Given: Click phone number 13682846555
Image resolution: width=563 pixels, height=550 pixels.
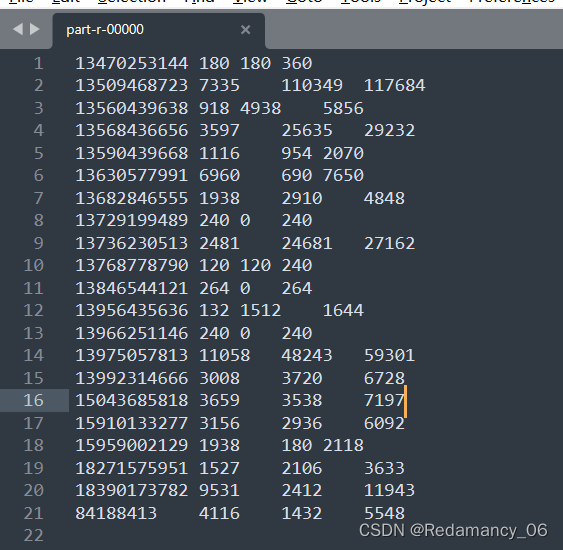Looking at the screenshot, I should pos(131,198).
